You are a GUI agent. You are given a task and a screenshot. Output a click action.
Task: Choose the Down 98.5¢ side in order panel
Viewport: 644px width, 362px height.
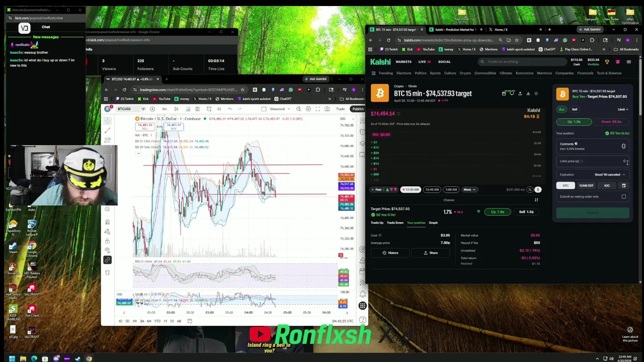tap(611, 122)
